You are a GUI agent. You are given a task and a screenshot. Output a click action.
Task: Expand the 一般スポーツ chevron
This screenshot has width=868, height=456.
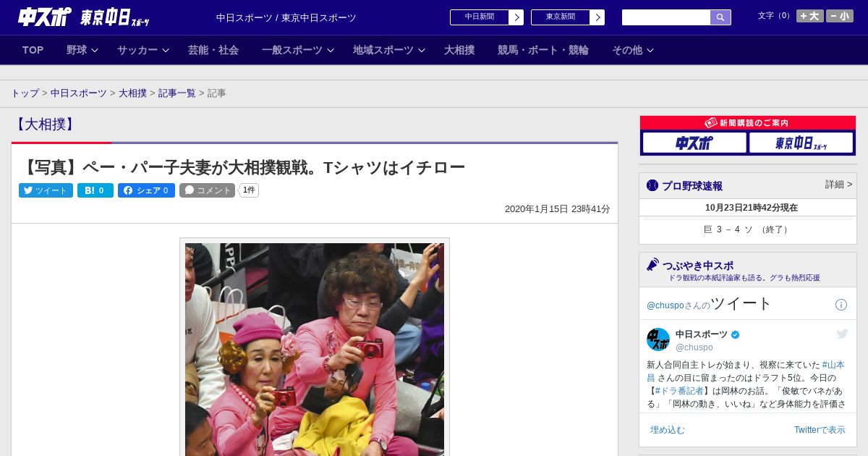[x=331, y=50]
